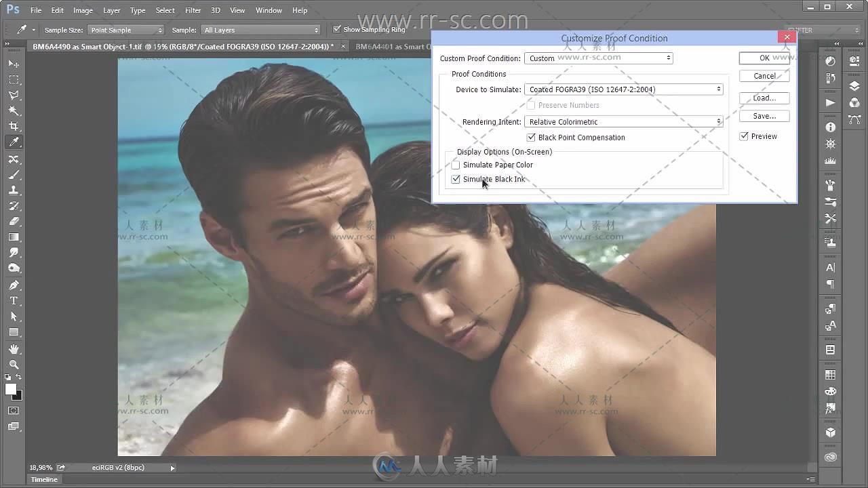Screen dimensions: 868x488
Task: Open the Filter menu
Action: click(193, 10)
